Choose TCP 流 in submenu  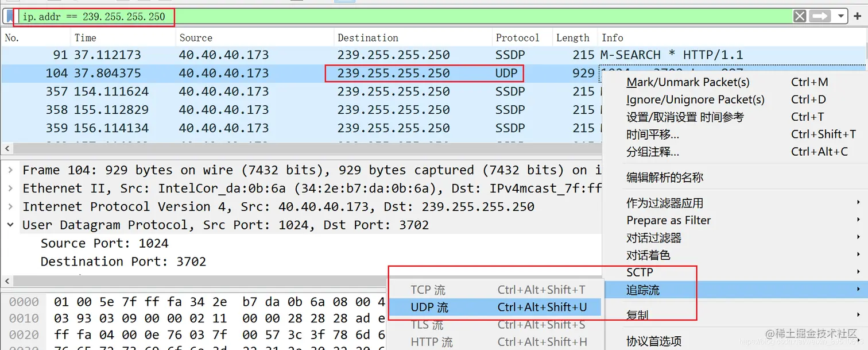pos(495,290)
